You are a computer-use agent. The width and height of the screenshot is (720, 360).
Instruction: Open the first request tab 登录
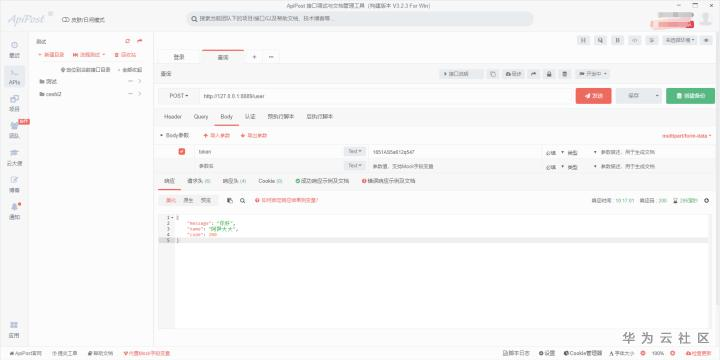click(x=179, y=57)
